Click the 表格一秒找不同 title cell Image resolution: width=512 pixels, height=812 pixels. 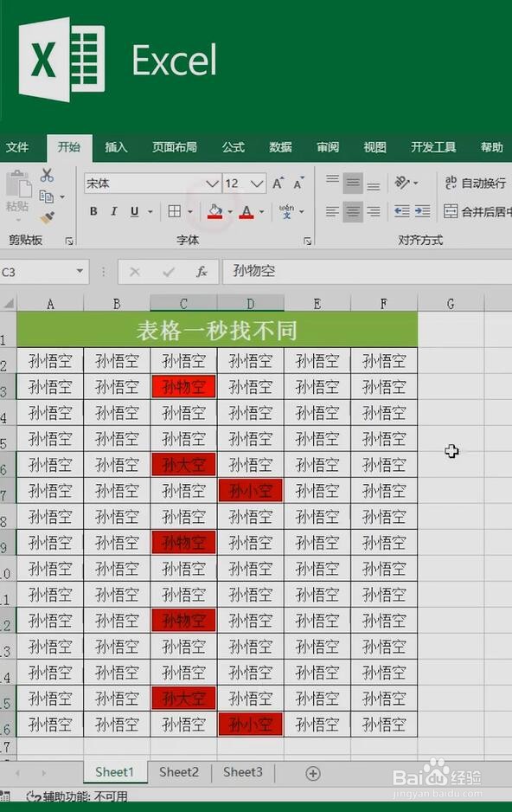coord(217,330)
